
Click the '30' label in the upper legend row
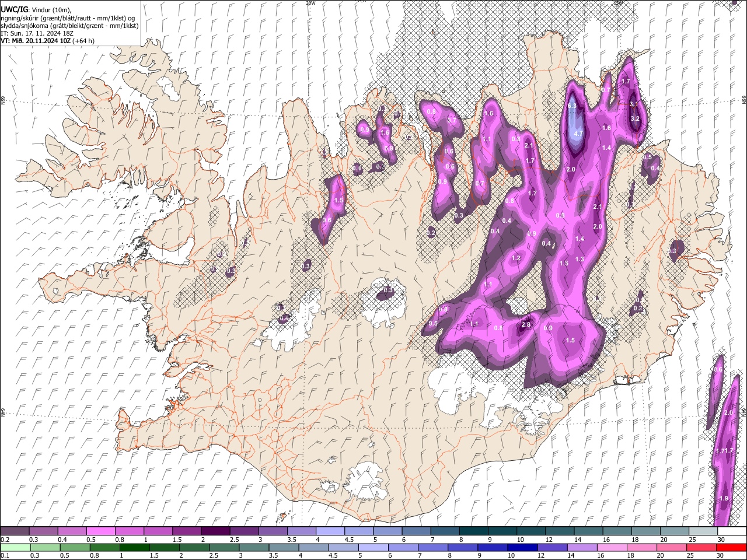721,540
